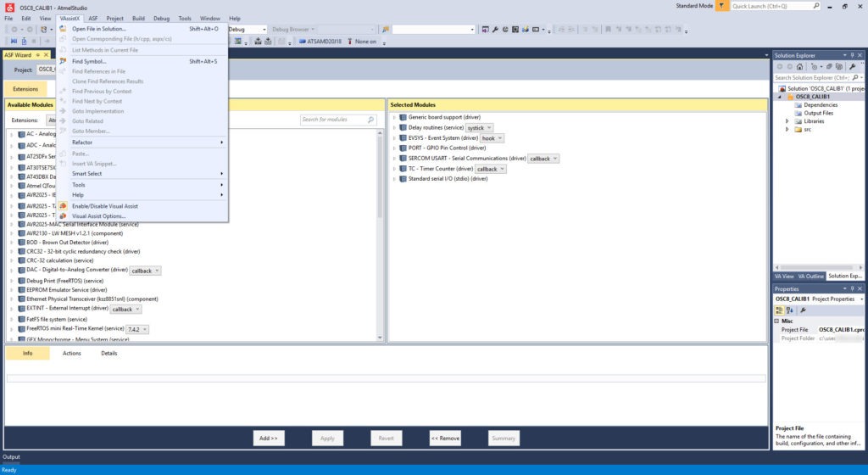The width and height of the screenshot is (868, 475).
Task: Click the None on debugger tool icon
Action: click(x=350, y=42)
